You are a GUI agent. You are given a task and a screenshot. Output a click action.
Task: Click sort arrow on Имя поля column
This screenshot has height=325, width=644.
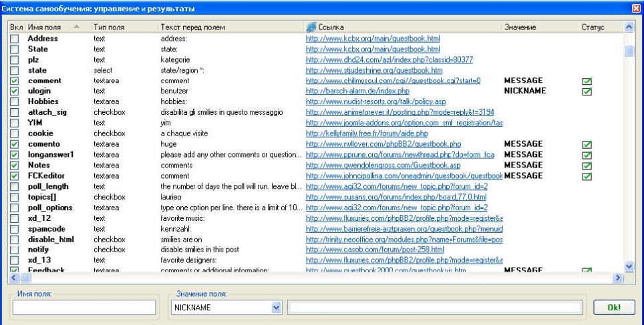tap(76, 27)
